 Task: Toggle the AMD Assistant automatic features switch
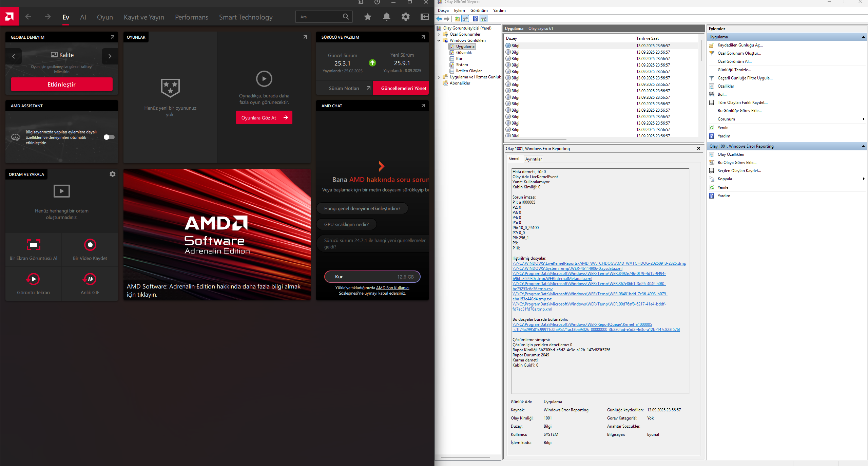point(109,137)
